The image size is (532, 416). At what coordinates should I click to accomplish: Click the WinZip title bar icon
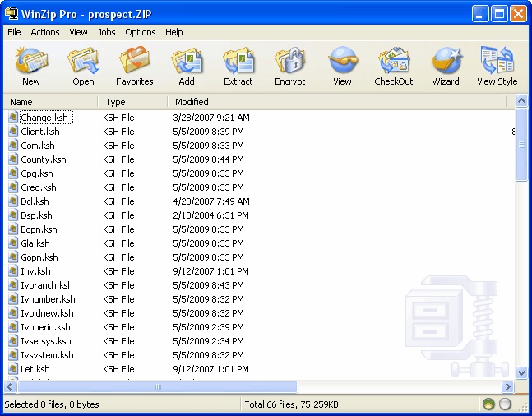pos(12,14)
